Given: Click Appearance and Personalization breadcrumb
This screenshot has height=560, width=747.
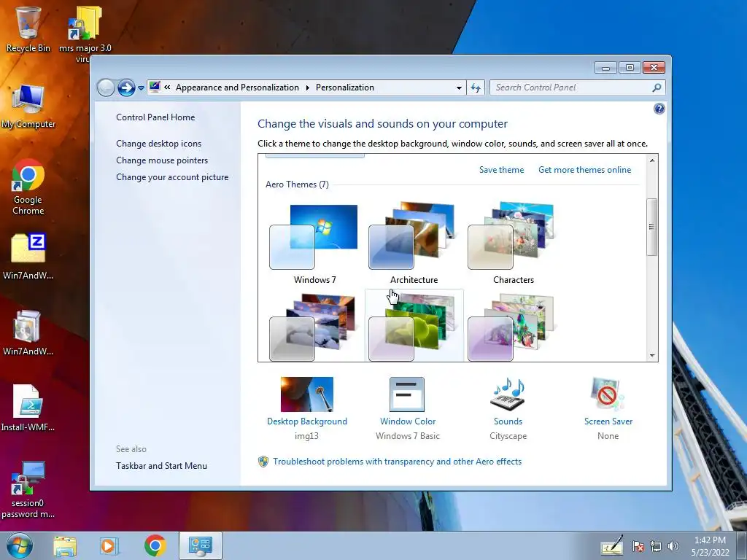Looking at the screenshot, I should 237,87.
